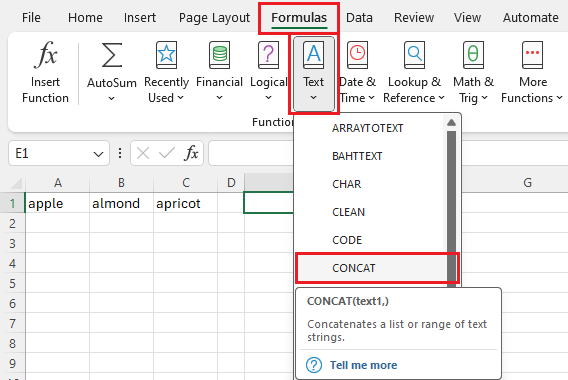Click the function list scrollbar up arrow
Screen dimensions: 568x380
pos(451,123)
